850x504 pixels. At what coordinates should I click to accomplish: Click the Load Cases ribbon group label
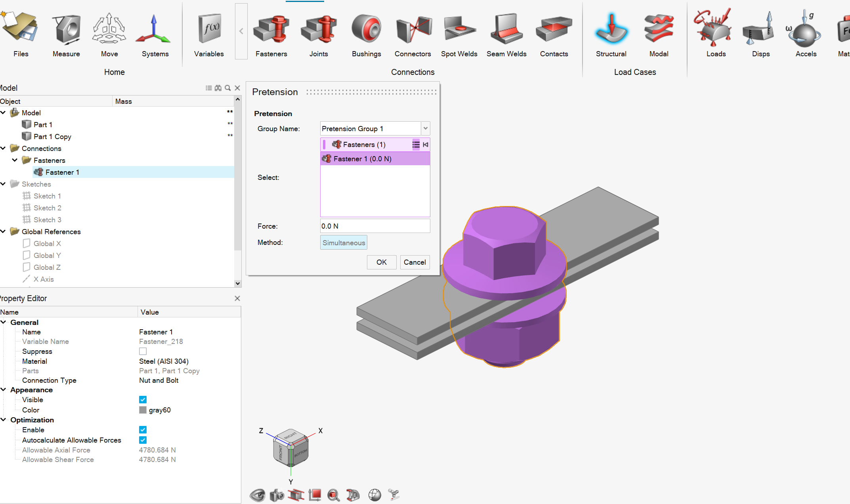[x=635, y=72]
